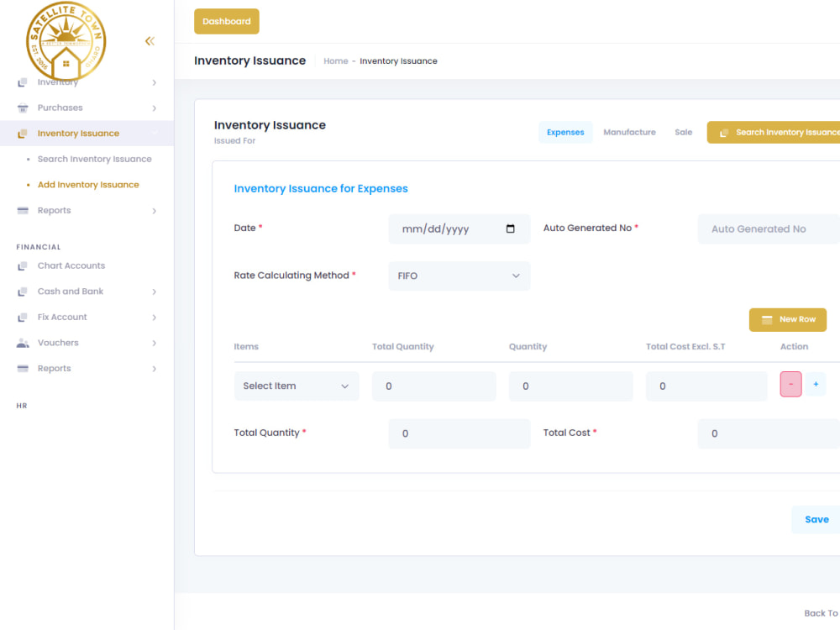The image size is (840, 630).
Task: Click the Inventory section Reports icon
Action: click(x=23, y=211)
